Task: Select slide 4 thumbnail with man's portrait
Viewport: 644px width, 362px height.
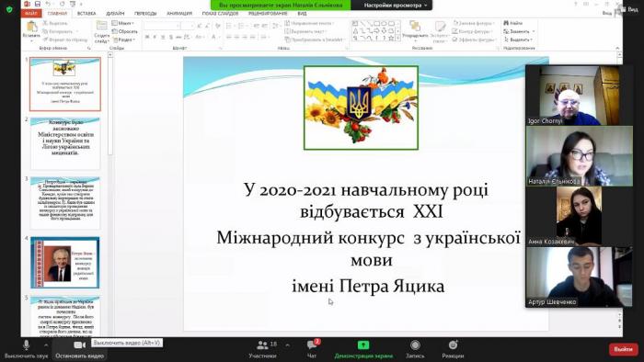Action: [x=65, y=263]
